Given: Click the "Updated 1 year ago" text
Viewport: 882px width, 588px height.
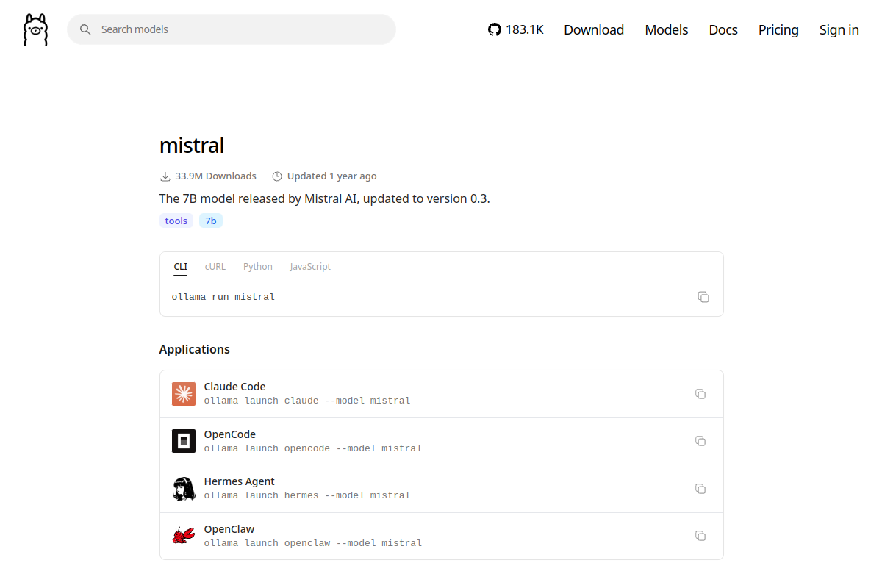Looking at the screenshot, I should tap(332, 176).
